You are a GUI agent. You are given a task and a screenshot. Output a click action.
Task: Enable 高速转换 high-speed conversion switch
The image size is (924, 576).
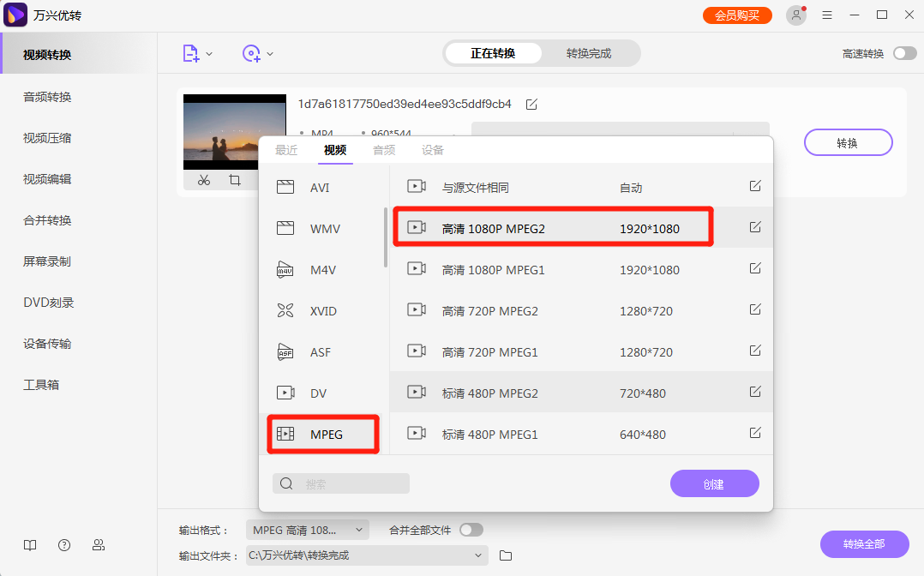click(904, 52)
